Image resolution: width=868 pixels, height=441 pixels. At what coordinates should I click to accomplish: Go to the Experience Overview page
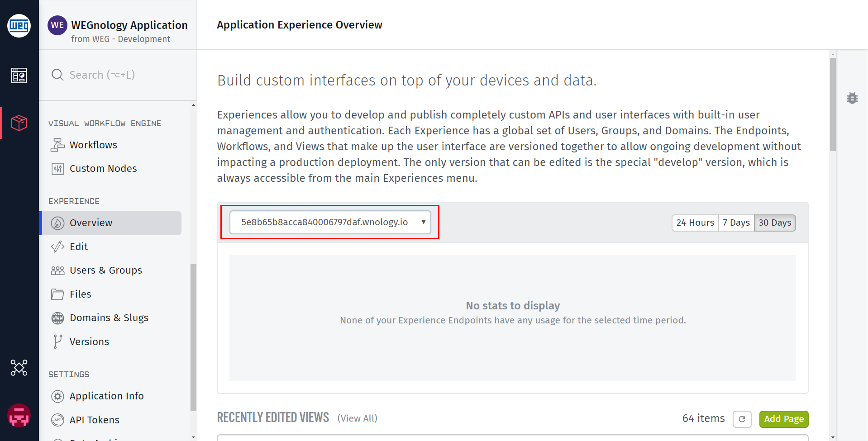(x=111, y=223)
